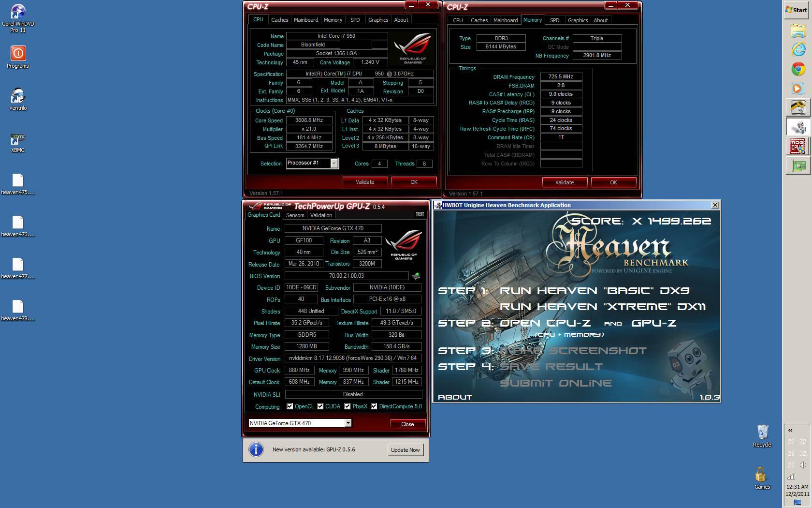Click the GPU-Z Close button
Viewport: 812px width, 508px height.
click(407, 424)
